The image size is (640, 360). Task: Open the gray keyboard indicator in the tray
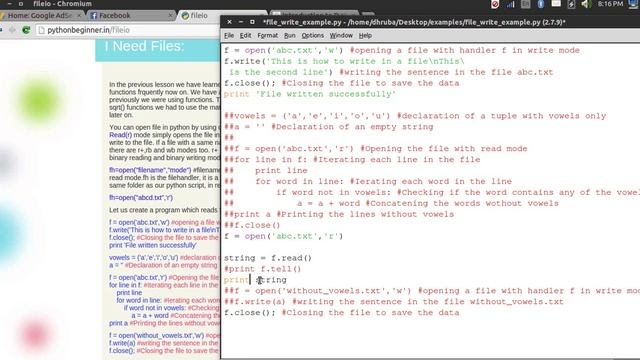[526, 4]
